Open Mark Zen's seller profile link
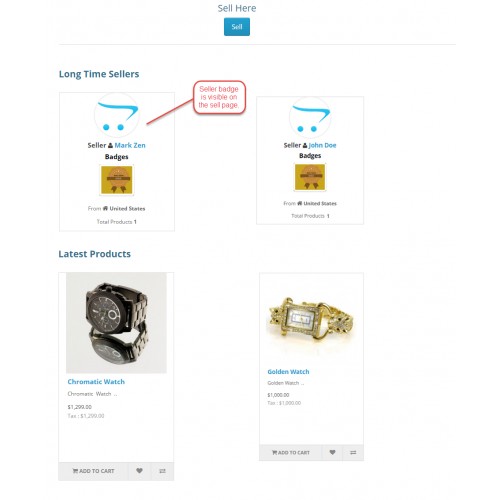500x500 pixels. (x=130, y=145)
